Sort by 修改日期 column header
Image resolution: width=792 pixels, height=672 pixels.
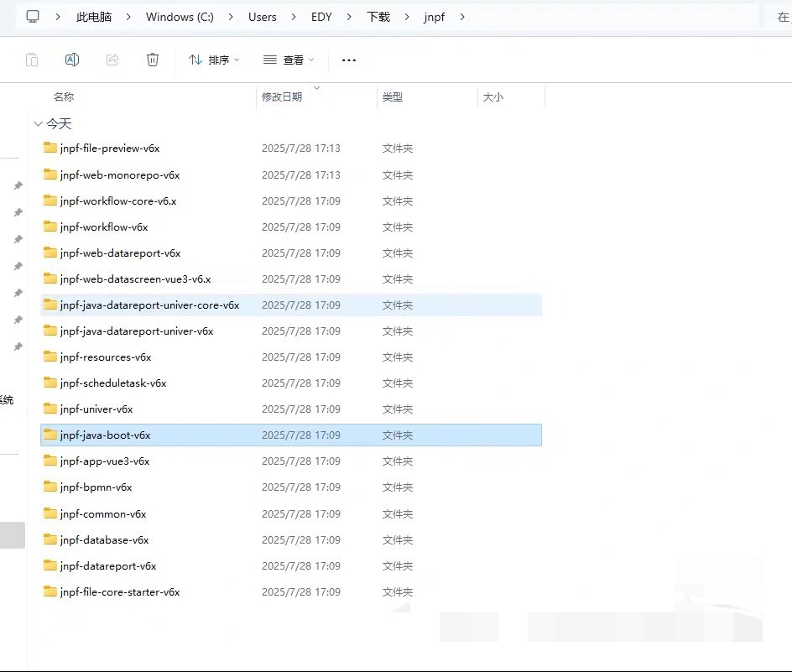282,97
